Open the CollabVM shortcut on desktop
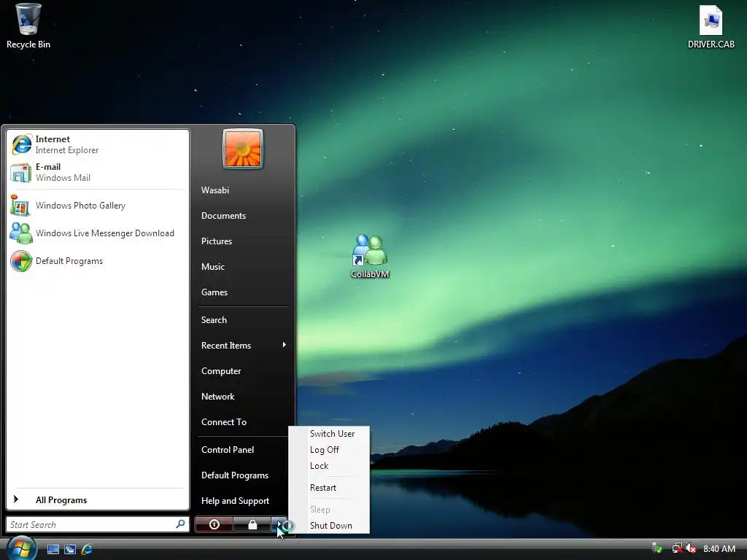This screenshot has width=747, height=560. tap(370, 256)
